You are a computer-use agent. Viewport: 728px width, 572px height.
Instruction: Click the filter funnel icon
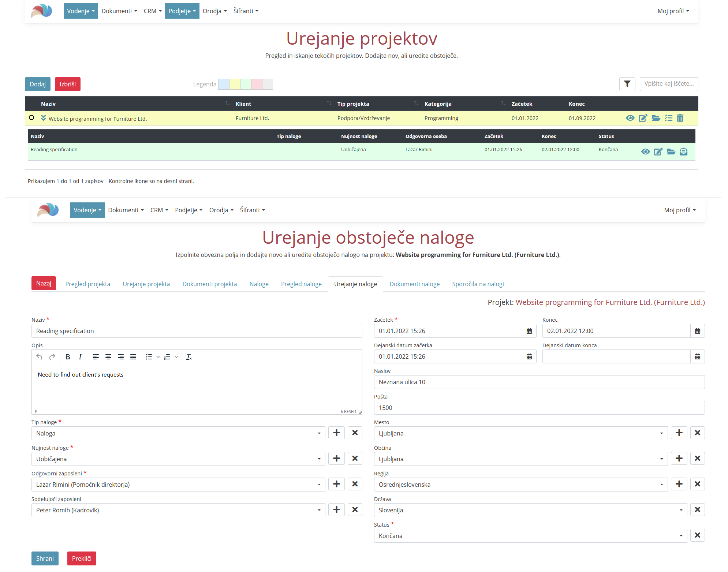(x=627, y=84)
